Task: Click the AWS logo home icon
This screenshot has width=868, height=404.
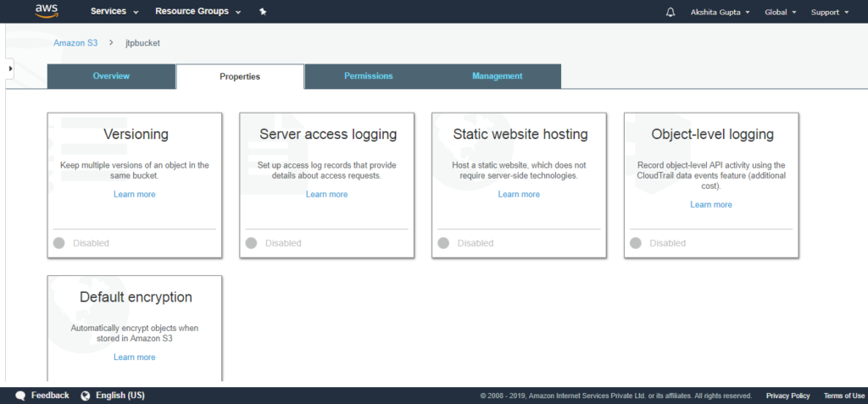Action: 46,11
